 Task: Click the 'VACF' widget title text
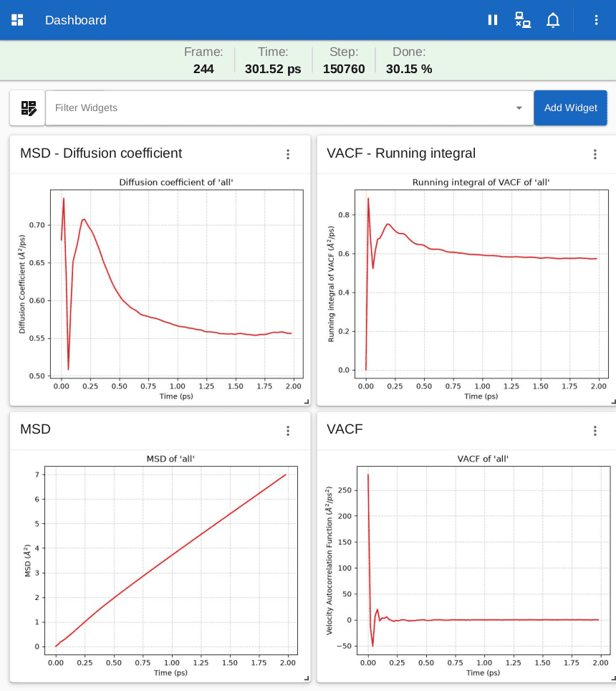345,429
